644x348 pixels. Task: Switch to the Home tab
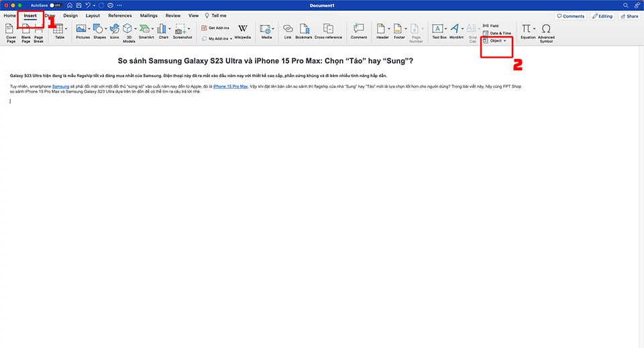pyautogui.click(x=10, y=15)
